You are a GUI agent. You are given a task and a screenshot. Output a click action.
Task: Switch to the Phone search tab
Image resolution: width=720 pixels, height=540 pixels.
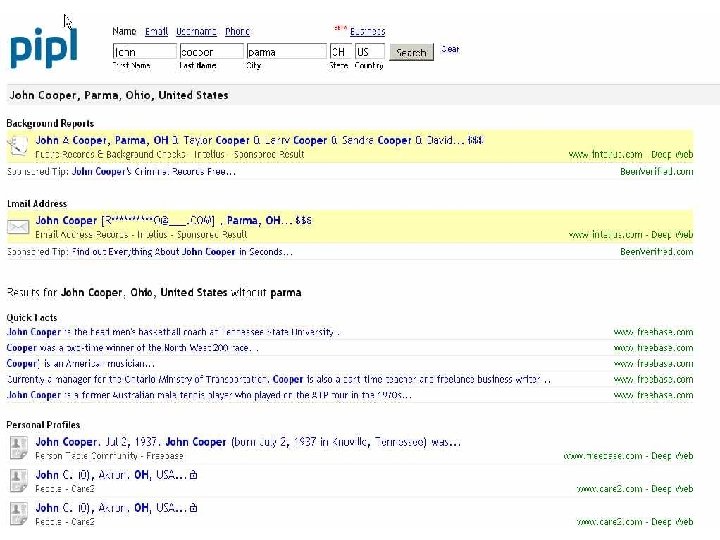coord(237,31)
